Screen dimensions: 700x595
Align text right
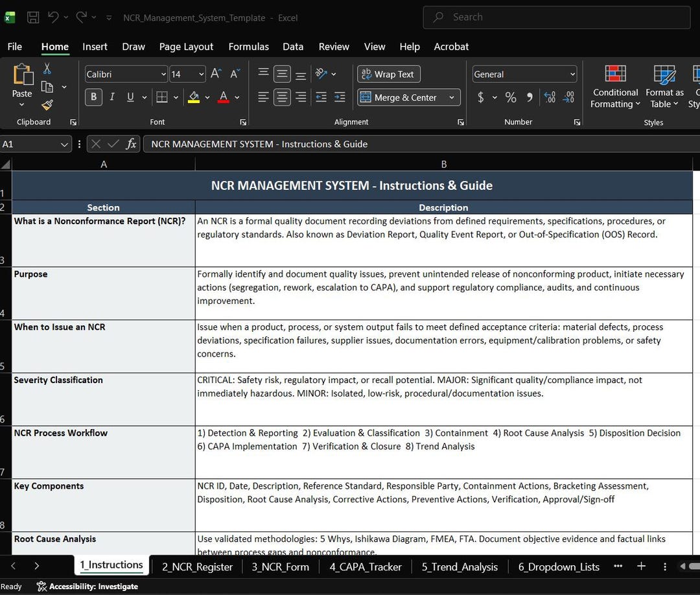301,97
